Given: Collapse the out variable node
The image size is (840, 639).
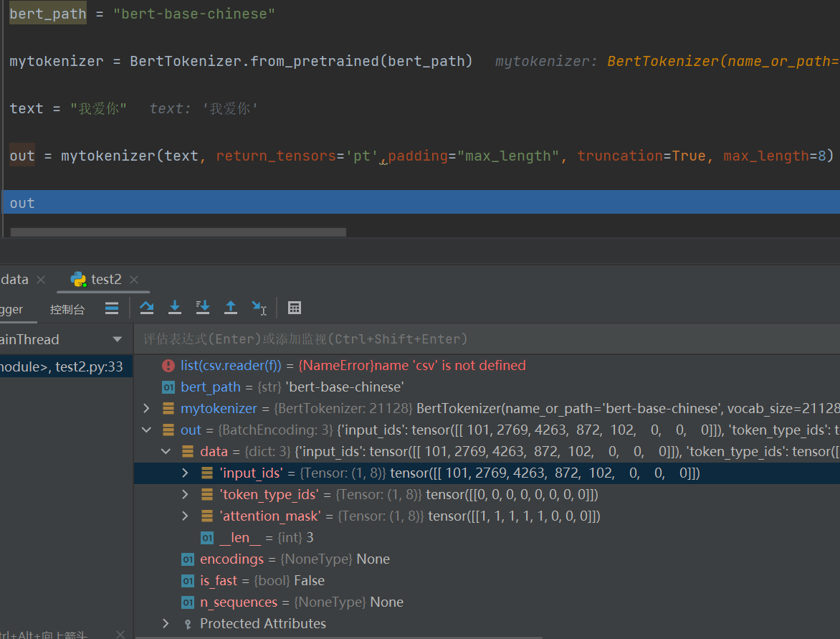Looking at the screenshot, I should [146, 430].
